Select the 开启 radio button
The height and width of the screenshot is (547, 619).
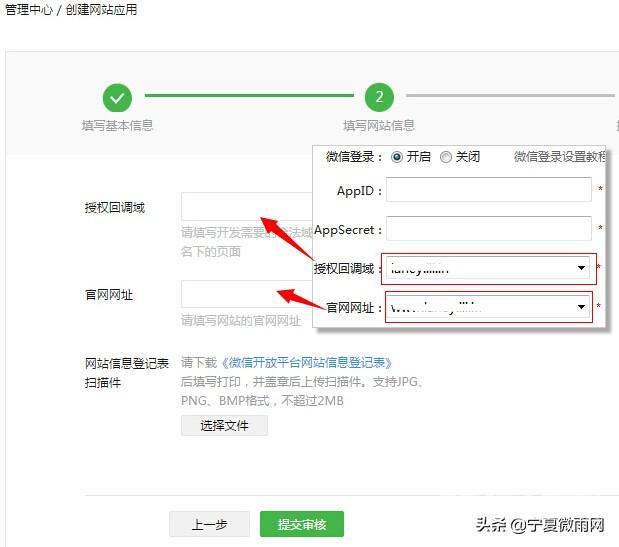pos(397,157)
